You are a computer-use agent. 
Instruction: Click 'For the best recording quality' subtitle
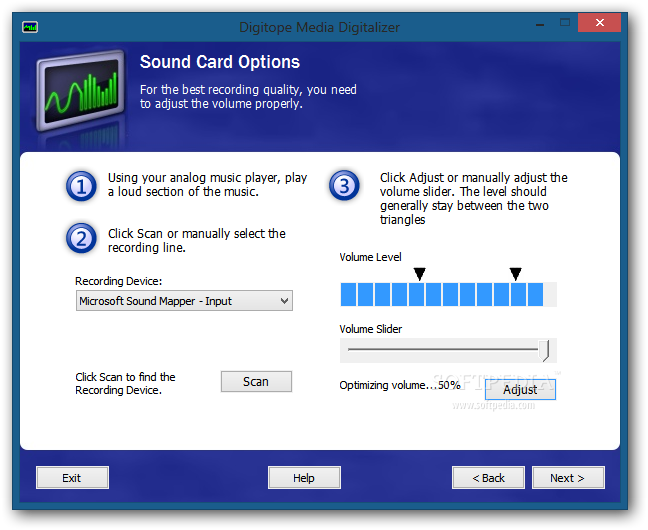248,97
